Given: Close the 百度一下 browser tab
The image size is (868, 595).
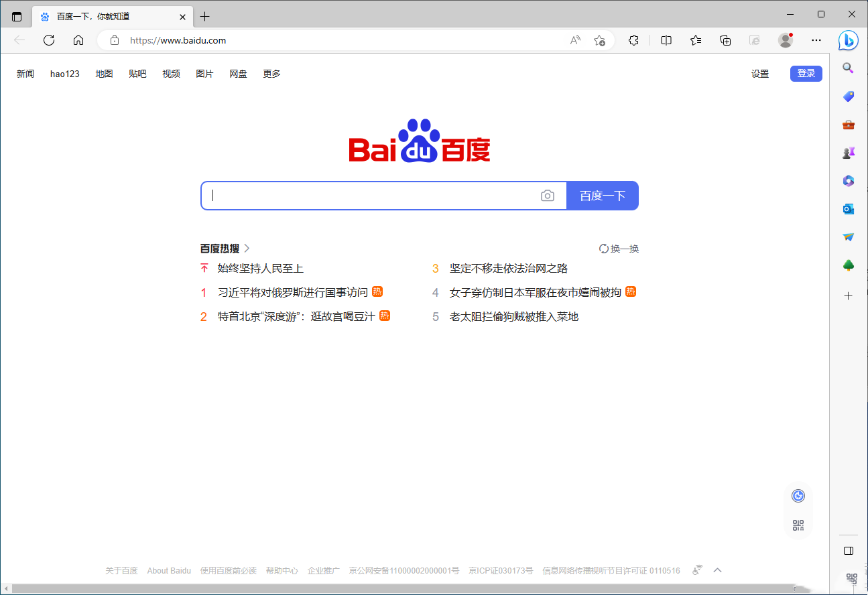Looking at the screenshot, I should (x=182, y=17).
